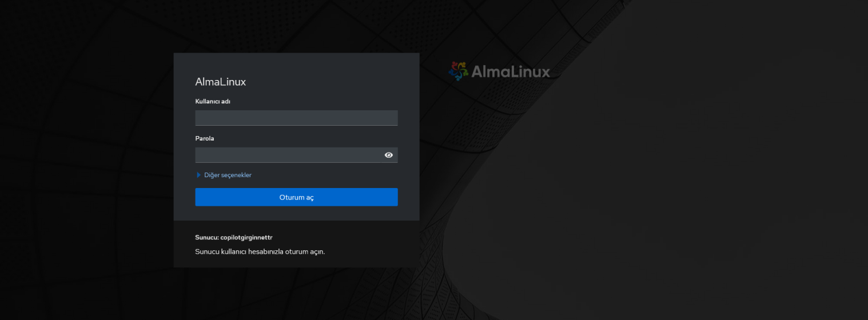Screen dimensions: 868x320
Task: Click the Oturum aç button
Action: click(296, 197)
